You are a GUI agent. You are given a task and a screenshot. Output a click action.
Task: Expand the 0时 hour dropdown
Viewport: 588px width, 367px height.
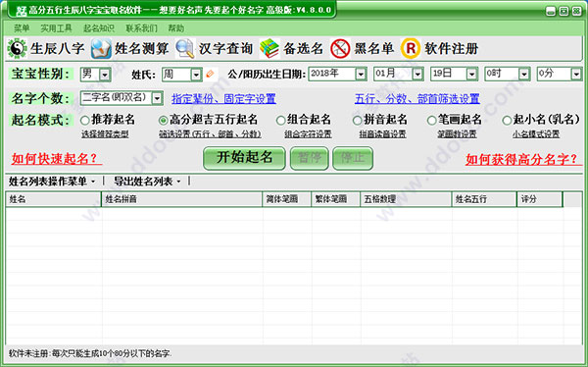pyautogui.click(x=524, y=74)
